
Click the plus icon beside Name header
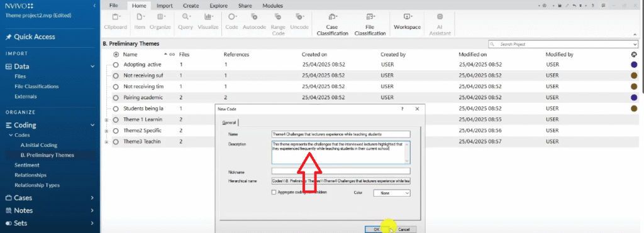click(x=116, y=54)
